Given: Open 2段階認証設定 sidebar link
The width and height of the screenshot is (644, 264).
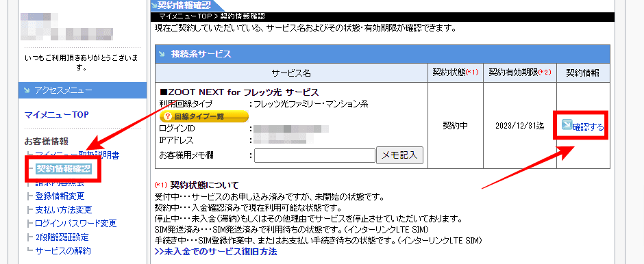Looking at the screenshot, I should pyautogui.click(x=62, y=237).
